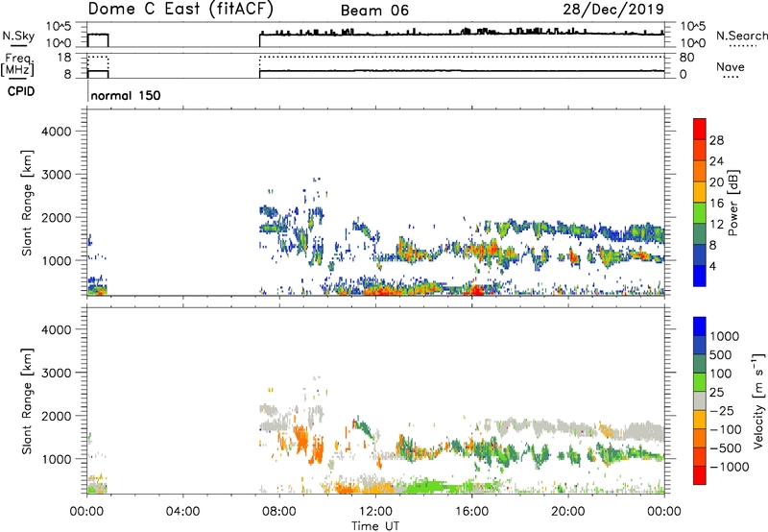Select the "Beam 06" header text

coord(374,11)
